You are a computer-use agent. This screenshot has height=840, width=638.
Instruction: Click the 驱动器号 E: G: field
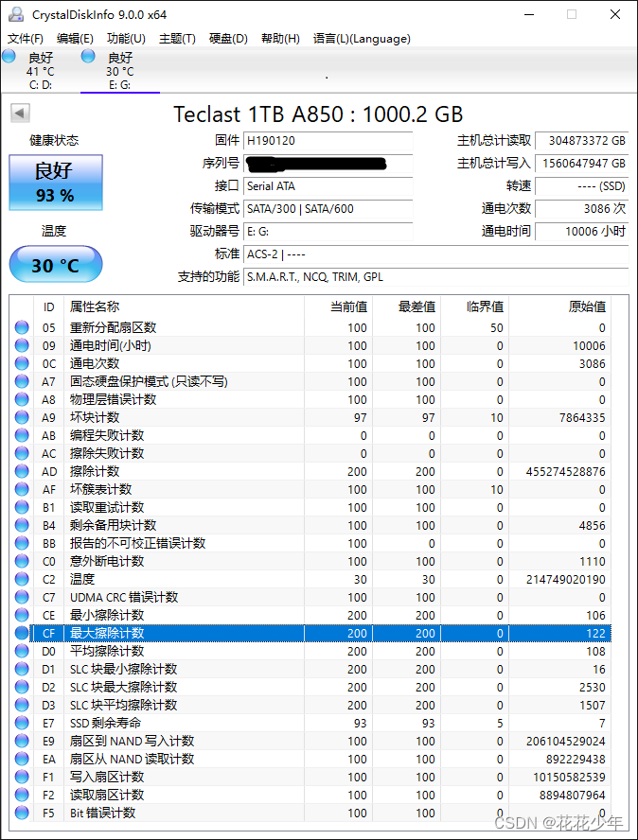(328, 232)
